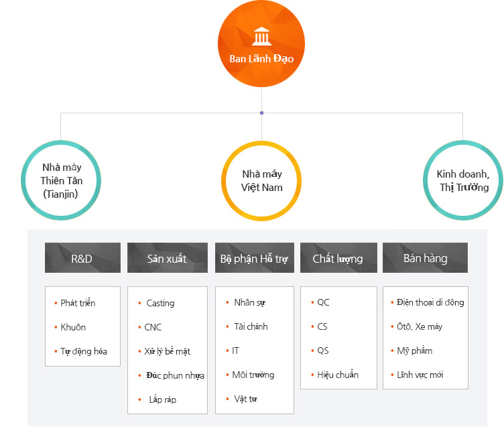Viewport: 504px width, 435px height.
Task: Switch to the R&D header tab
Action: [x=82, y=258]
